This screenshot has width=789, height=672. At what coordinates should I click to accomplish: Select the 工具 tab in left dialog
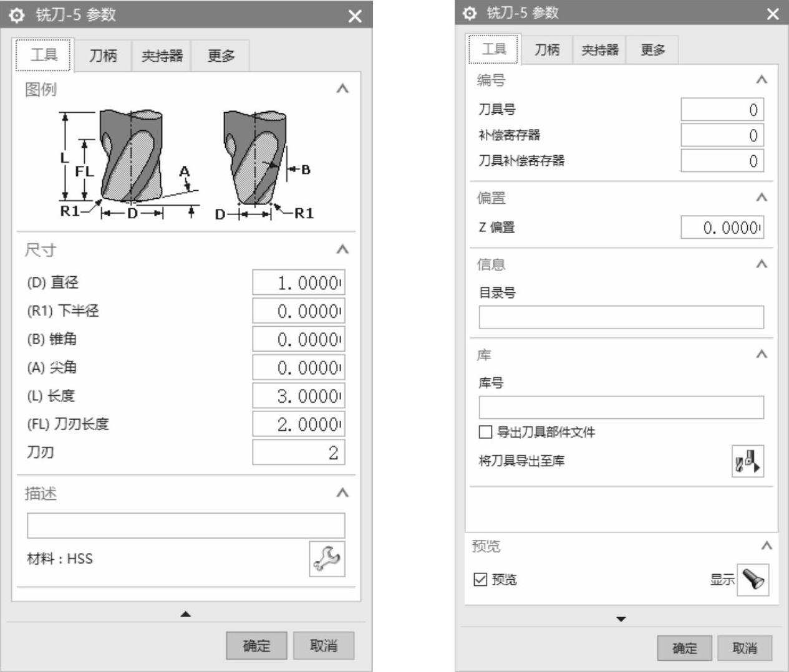coord(44,55)
